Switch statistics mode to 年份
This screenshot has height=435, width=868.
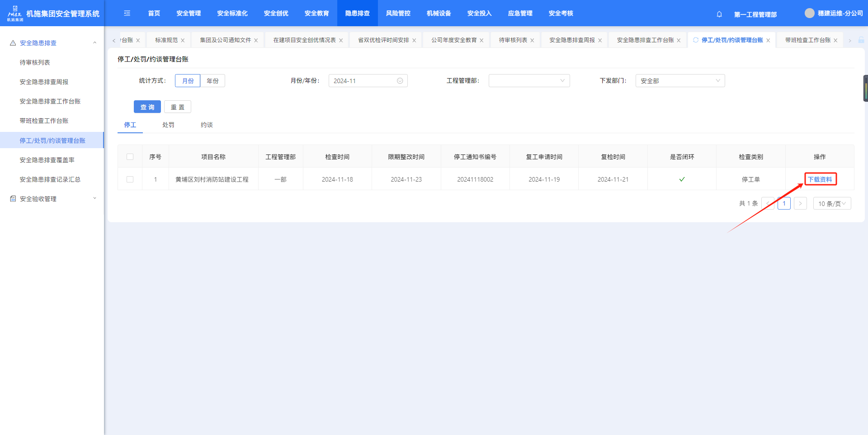tap(212, 81)
